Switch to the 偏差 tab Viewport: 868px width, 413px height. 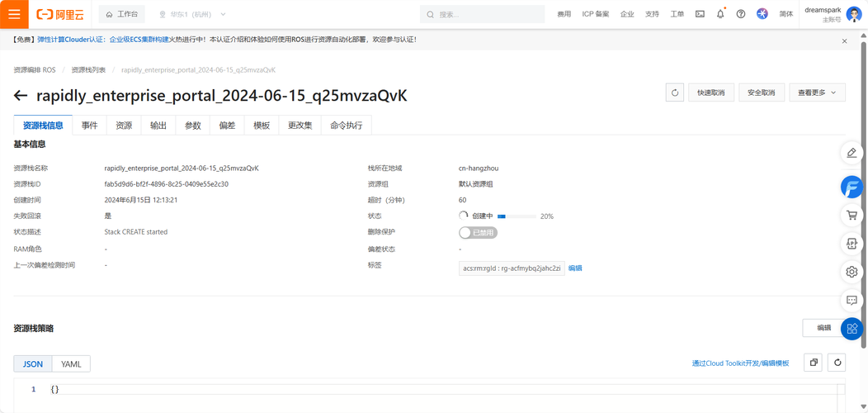(x=227, y=126)
